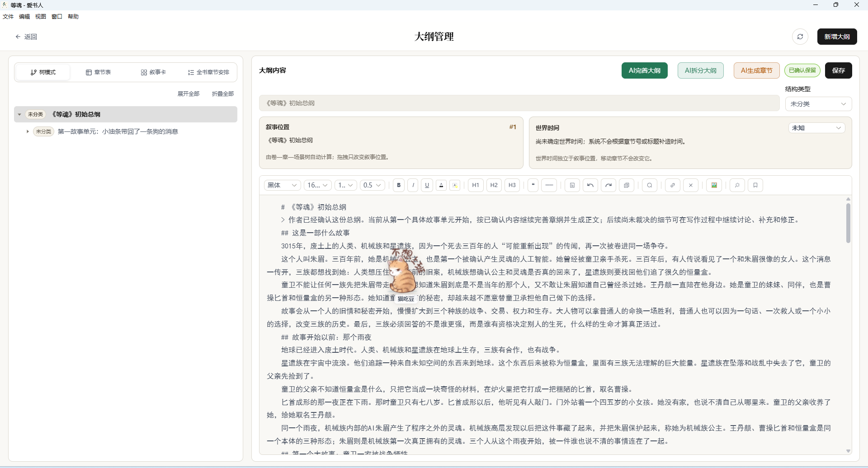Screen dimensions: 868x468
Task: Click 新增大纲 to add an outline
Action: click(x=837, y=37)
